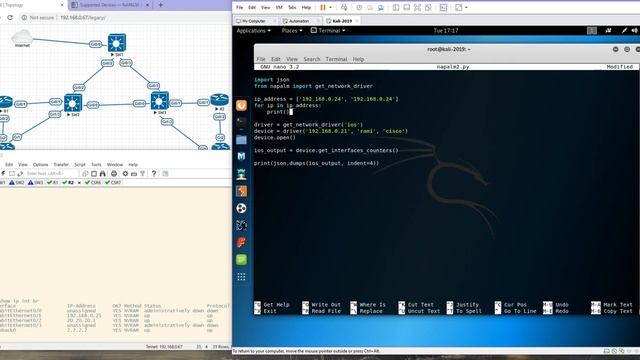Open Files folder from the Kali dock
This screenshot has height=360, width=640.
pos(241,140)
